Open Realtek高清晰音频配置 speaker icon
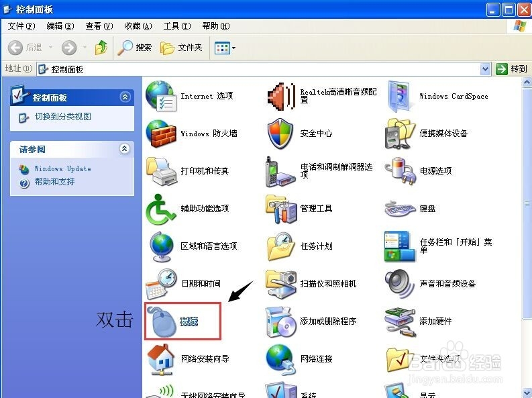This screenshot has width=532, height=398. [x=281, y=97]
